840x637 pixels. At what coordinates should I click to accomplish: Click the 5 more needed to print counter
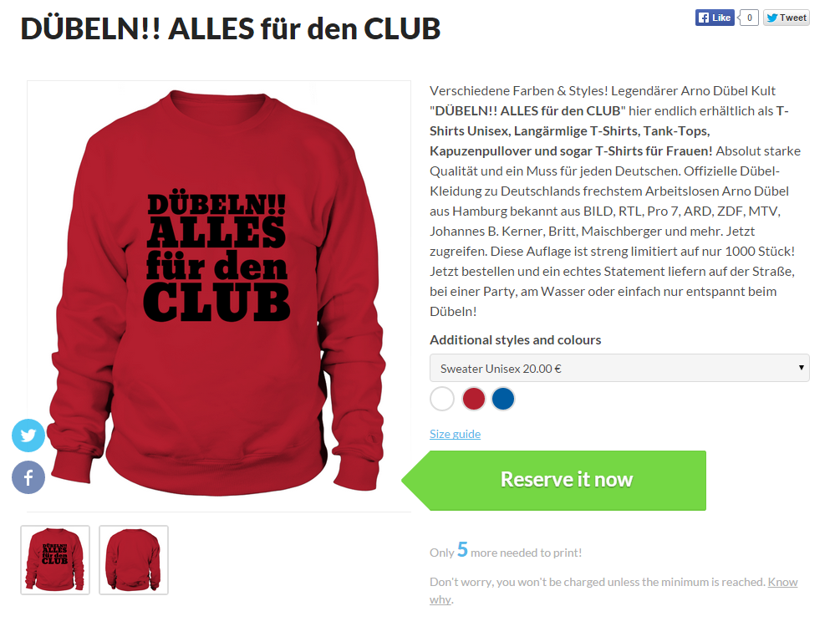(x=506, y=551)
